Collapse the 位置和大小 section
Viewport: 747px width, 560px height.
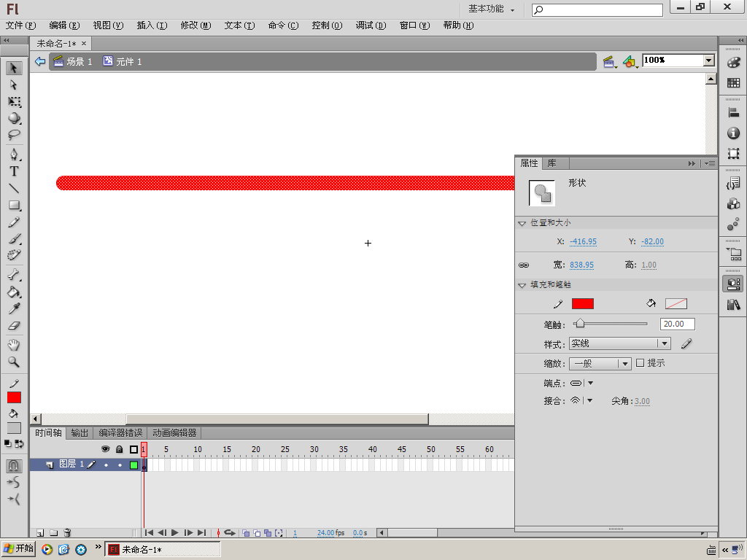coord(522,223)
